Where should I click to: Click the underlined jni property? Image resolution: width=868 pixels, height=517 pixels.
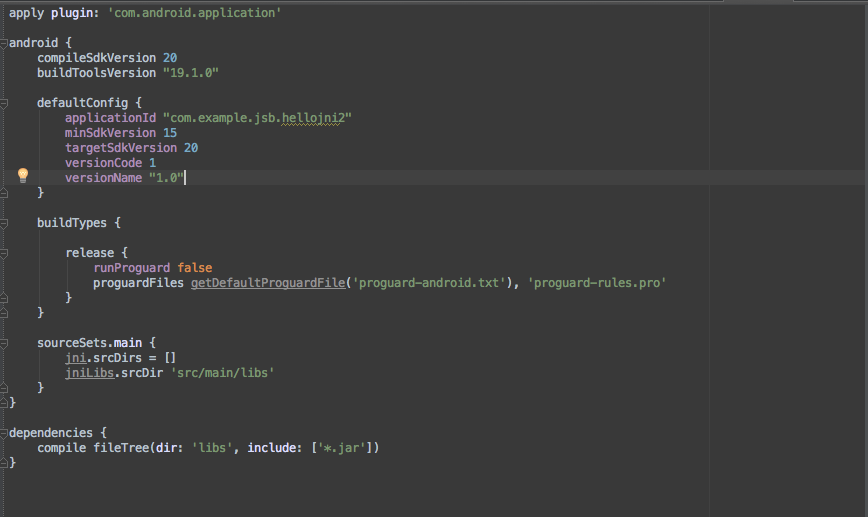(75, 358)
